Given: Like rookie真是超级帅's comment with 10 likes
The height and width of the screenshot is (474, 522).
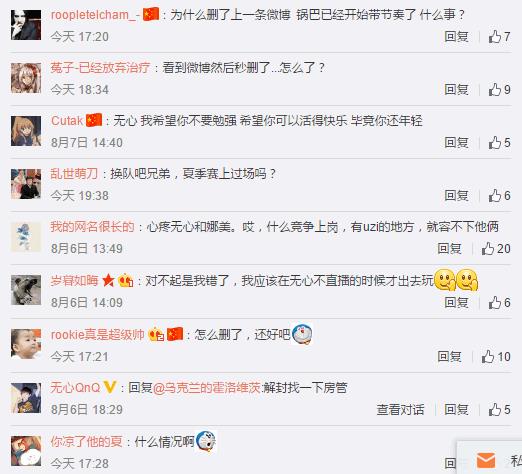Looking at the screenshot, I should pos(496,356).
